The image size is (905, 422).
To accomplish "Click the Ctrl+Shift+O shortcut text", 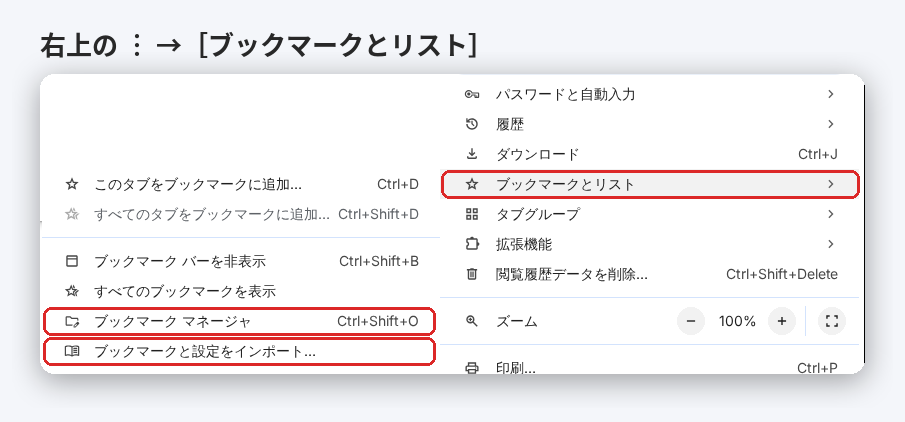I will (378, 321).
